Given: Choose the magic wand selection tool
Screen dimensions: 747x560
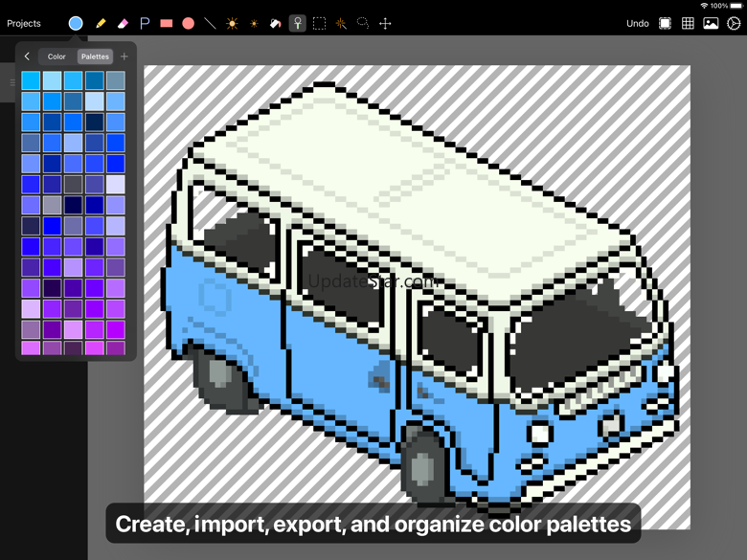Looking at the screenshot, I should click(341, 23).
